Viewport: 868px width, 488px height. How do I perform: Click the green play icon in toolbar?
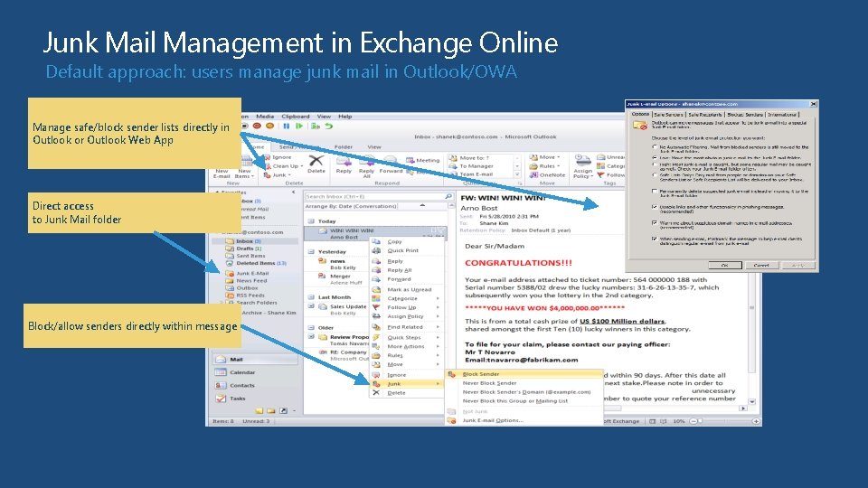[x=299, y=127]
